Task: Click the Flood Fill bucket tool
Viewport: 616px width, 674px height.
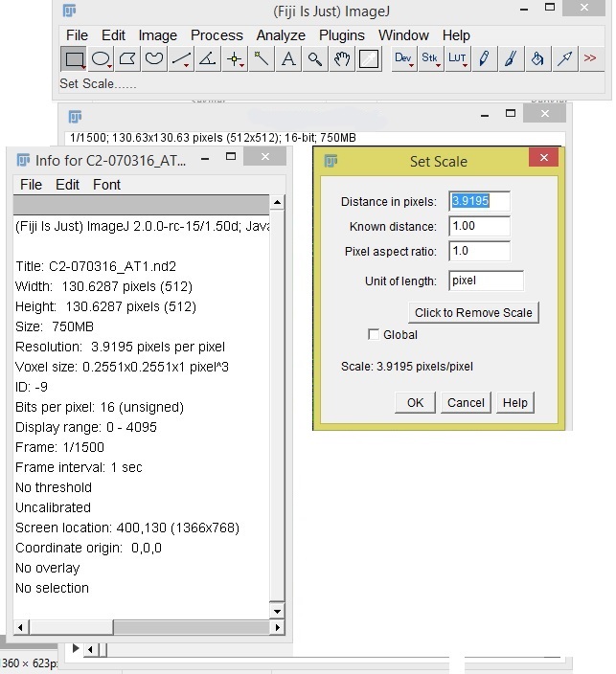Action: click(x=537, y=59)
